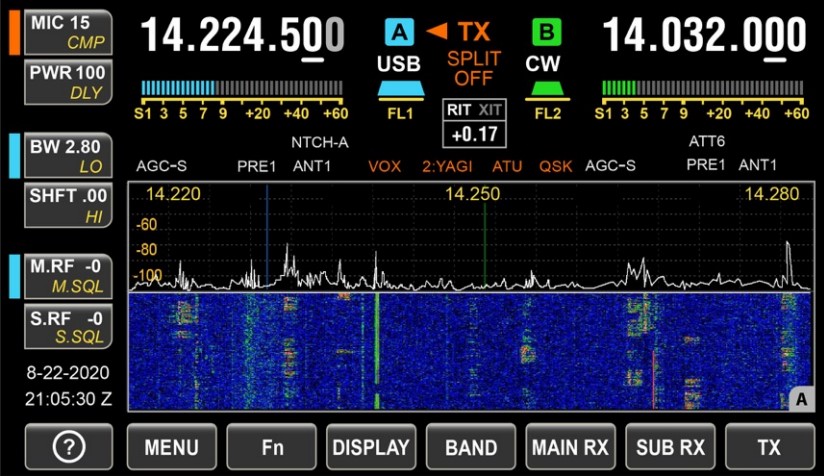Click the FL2 filter label

pos(548,113)
